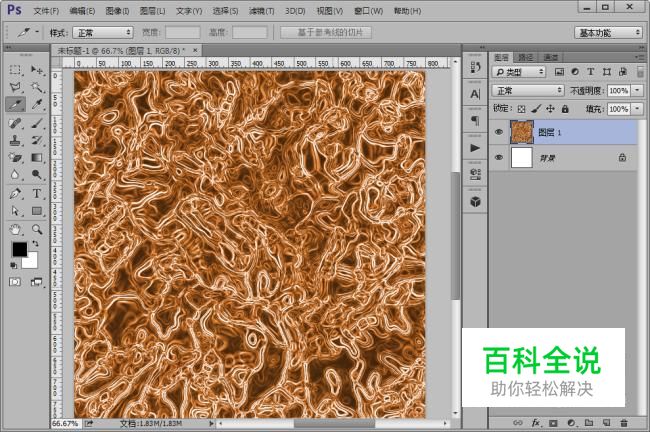Screen dimensions: 650x432
Task: Open the 样式 style dropdown
Action: pyautogui.click(x=103, y=32)
